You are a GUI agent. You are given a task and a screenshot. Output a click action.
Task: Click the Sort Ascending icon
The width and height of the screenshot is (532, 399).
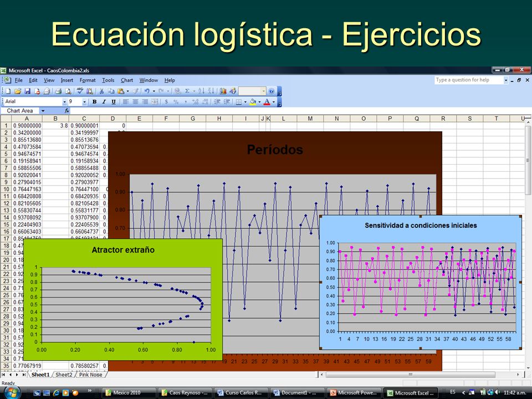point(202,91)
